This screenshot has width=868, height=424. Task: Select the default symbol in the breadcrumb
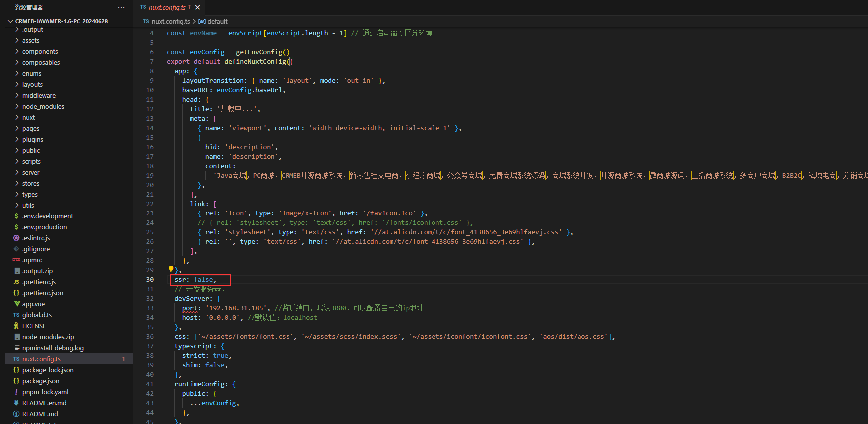(x=217, y=21)
